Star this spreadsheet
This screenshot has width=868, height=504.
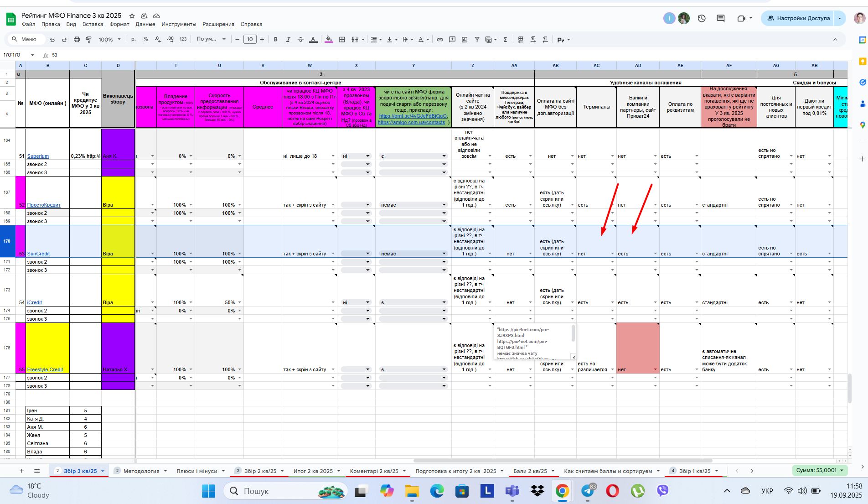pyautogui.click(x=132, y=16)
